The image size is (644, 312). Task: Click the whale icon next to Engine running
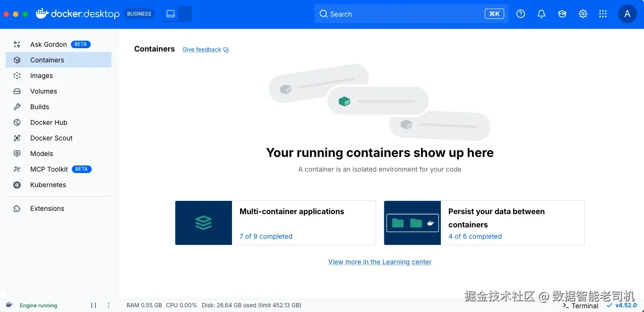(9, 305)
